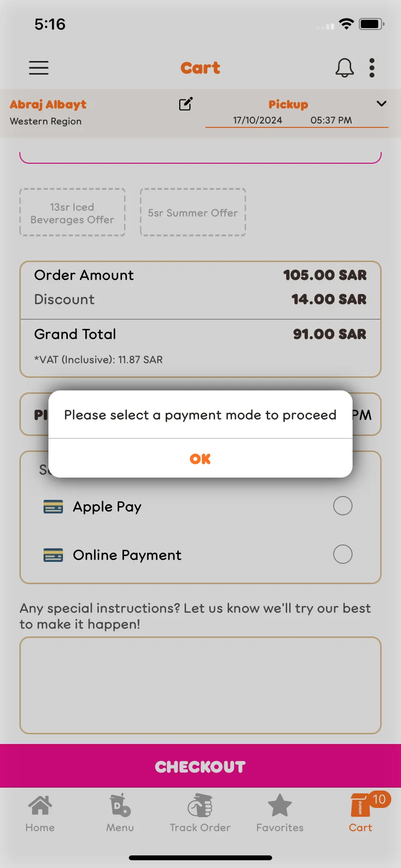Select the Online Payment radio button
The width and height of the screenshot is (401, 868).
[x=343, y=554]
